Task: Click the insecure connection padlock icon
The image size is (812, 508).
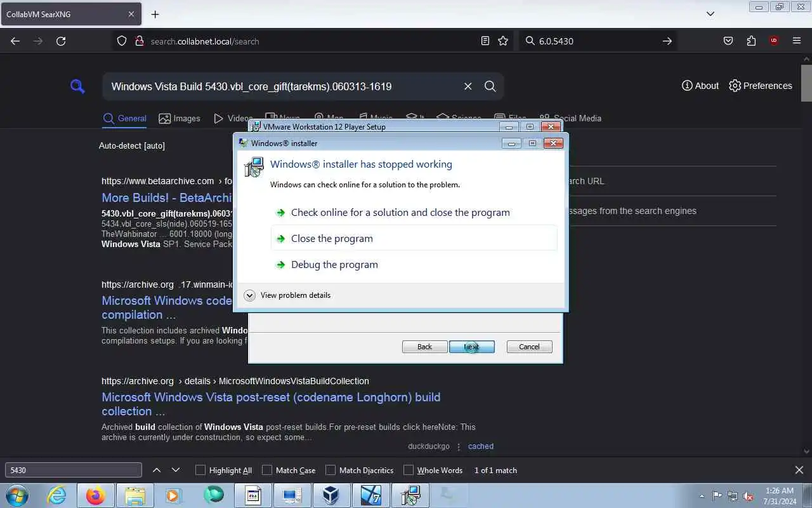Action: pos(140,41)
